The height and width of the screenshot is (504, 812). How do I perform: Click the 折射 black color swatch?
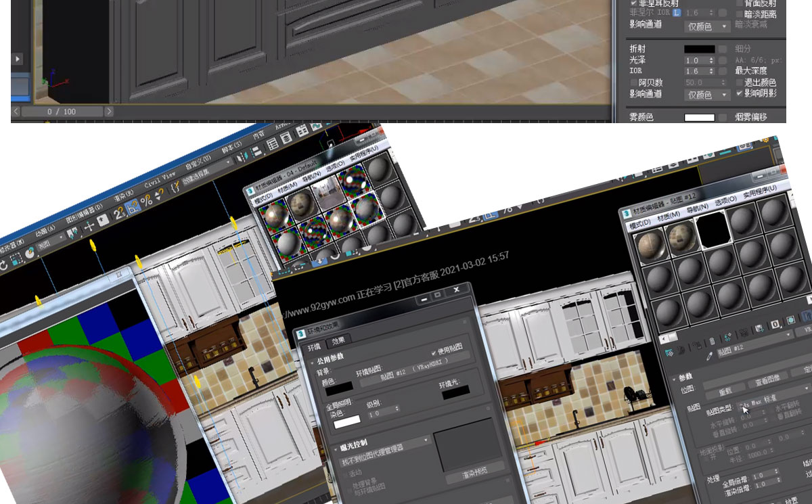699,49
